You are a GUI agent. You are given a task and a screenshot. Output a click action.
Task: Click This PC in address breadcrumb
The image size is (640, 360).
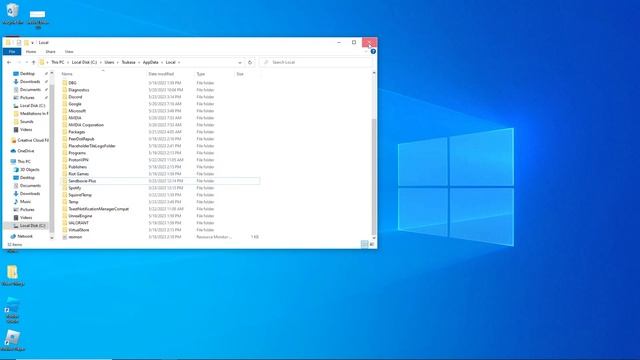click(x=58, y=62)
